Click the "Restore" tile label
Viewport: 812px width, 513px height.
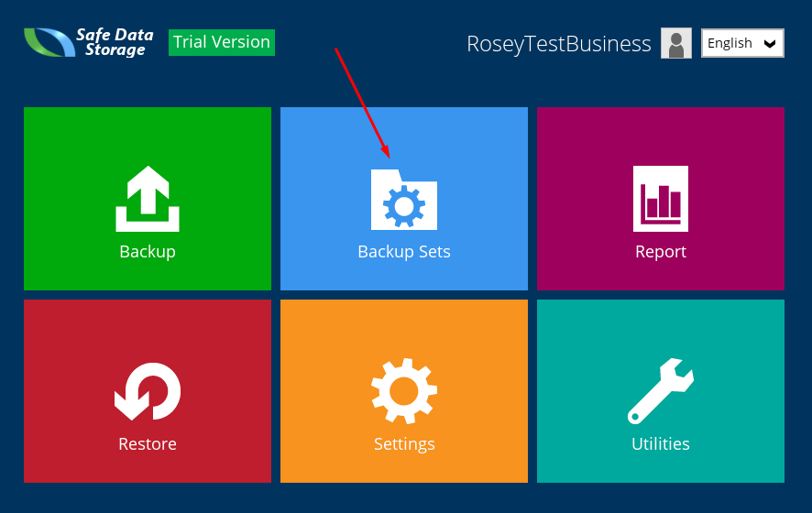pyautogui.click(x=148, y=443)
